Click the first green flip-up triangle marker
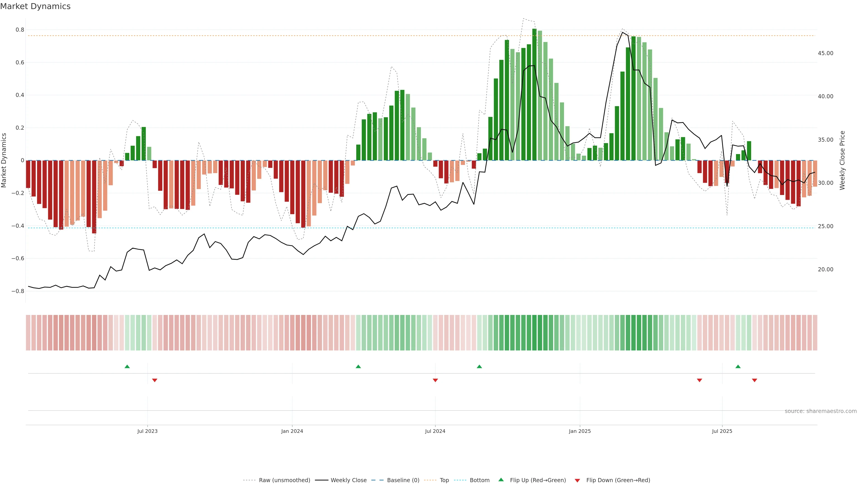Viewport: 868px width, 488px height. point(127,366)
